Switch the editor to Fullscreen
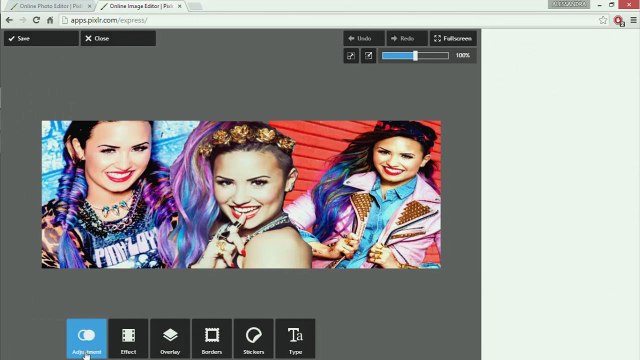640x360 pixels. [453, 38]
